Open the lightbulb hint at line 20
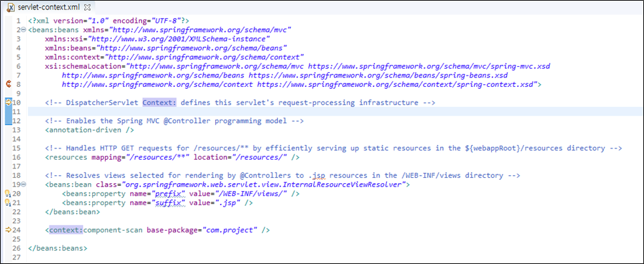The width and height of the screenshot is (644, 264). (x=7, y=193)
